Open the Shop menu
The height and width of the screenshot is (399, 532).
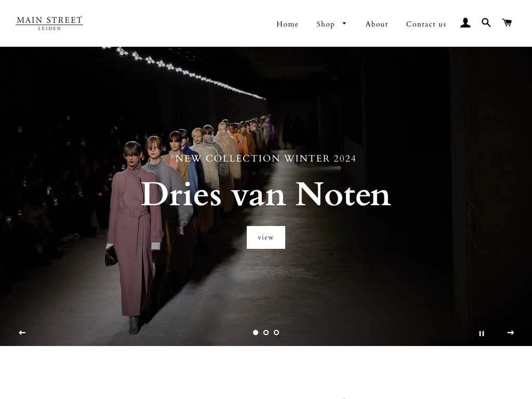(326, 24)
